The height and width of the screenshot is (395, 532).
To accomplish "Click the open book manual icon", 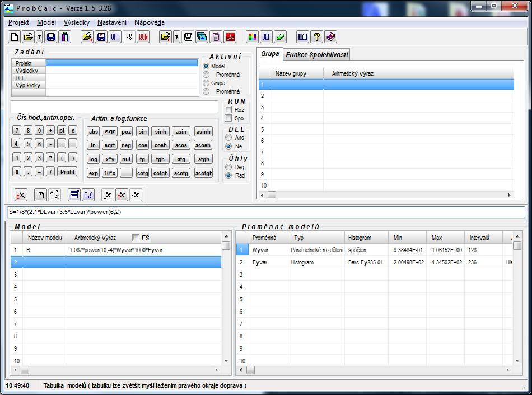I will (302, 36).
